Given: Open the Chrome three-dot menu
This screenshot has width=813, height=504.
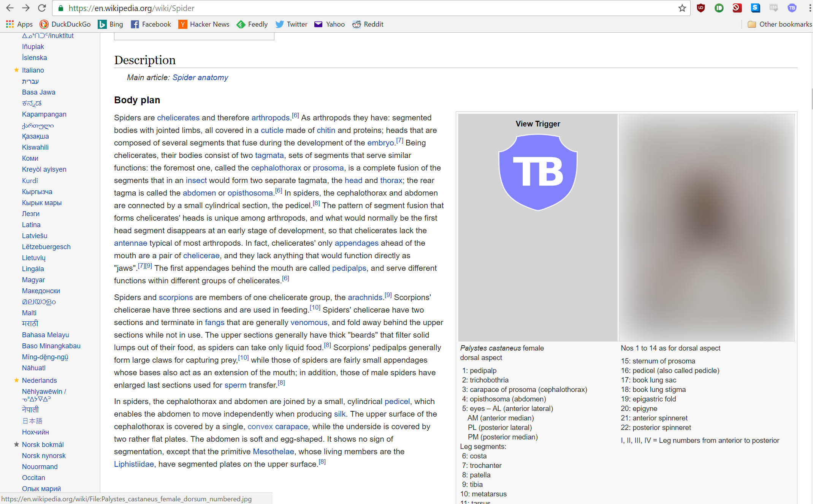Looking at the screenshot, I should coord(810,8).
